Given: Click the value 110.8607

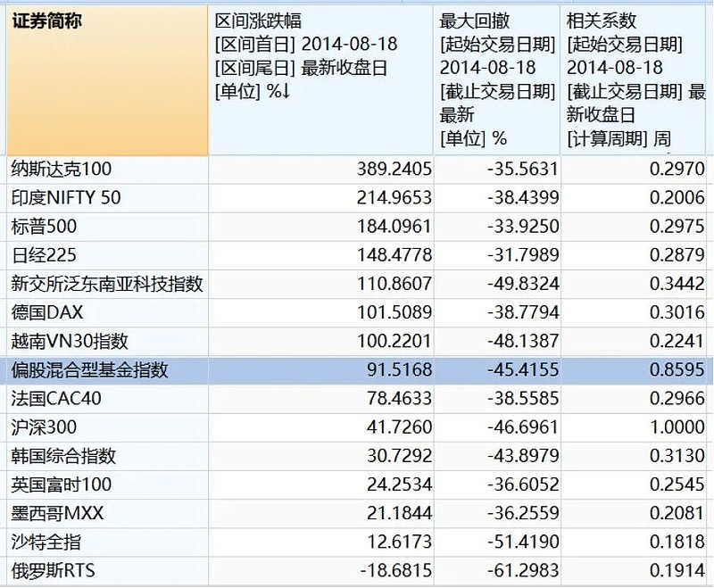Looking at the screenshot, I should (394, 284).
